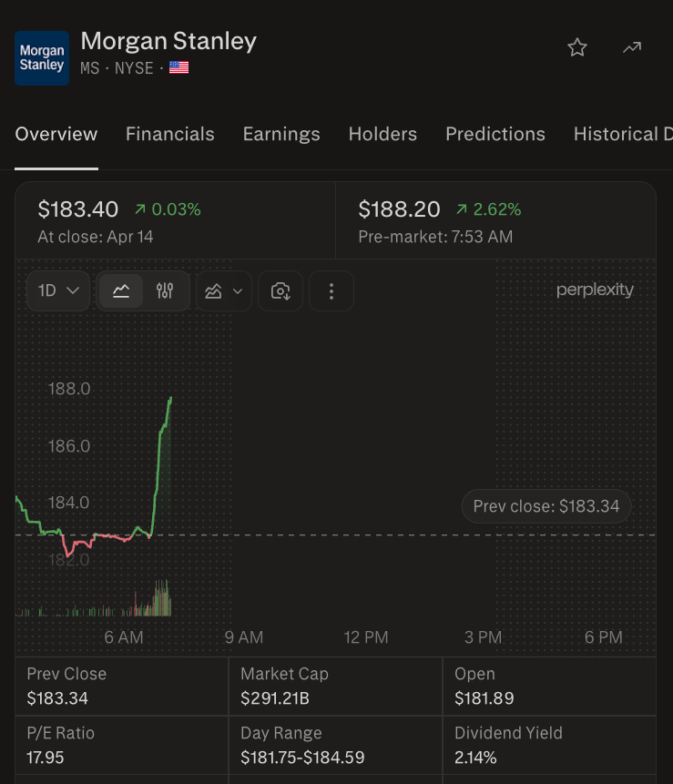Click the 12 PM time axis label
Image resolution: width=673 pixels, height=784 pixels.
(366, 637)
